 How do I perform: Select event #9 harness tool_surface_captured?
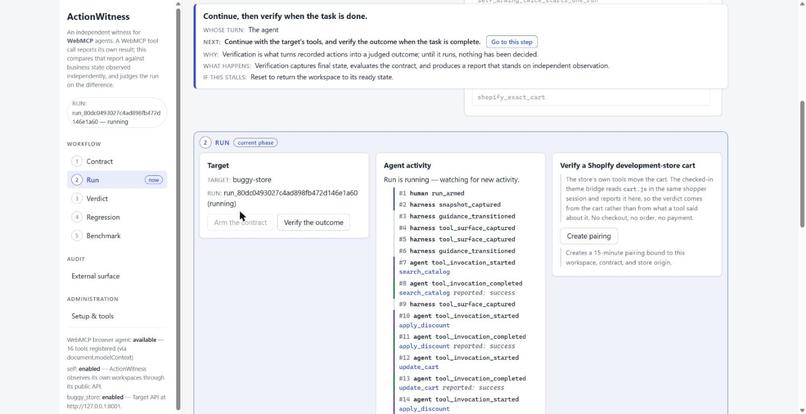click(x=457, y=304)
